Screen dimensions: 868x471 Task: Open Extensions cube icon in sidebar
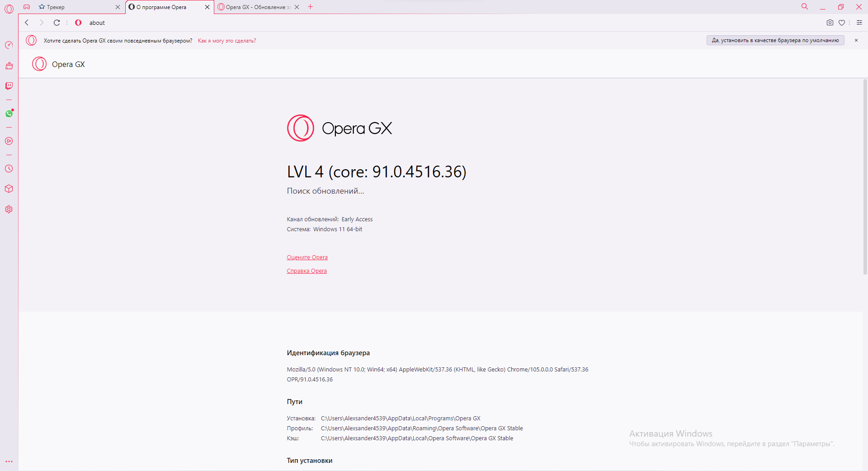[x=9, y=189]
